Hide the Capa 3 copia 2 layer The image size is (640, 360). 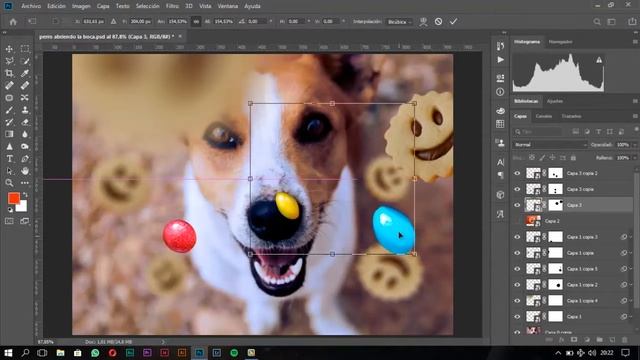pyautogui.click(x=517, y=173)
